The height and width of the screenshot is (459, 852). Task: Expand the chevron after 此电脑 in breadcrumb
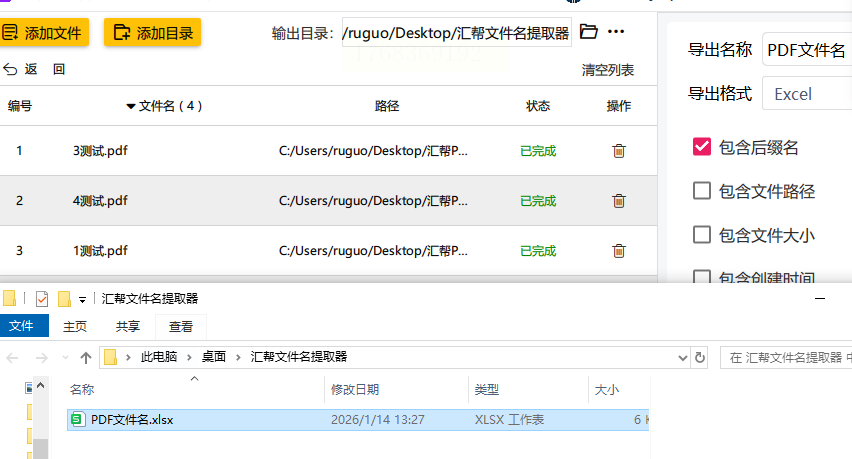190,357
